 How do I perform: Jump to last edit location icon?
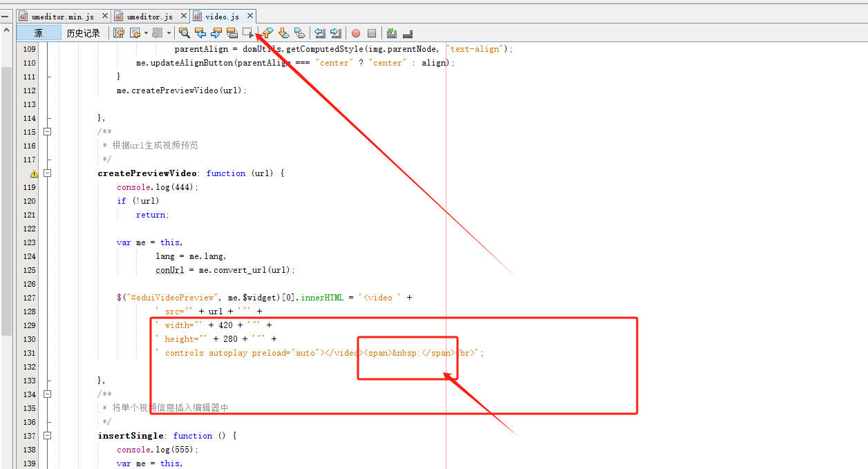tap(119, 33)
